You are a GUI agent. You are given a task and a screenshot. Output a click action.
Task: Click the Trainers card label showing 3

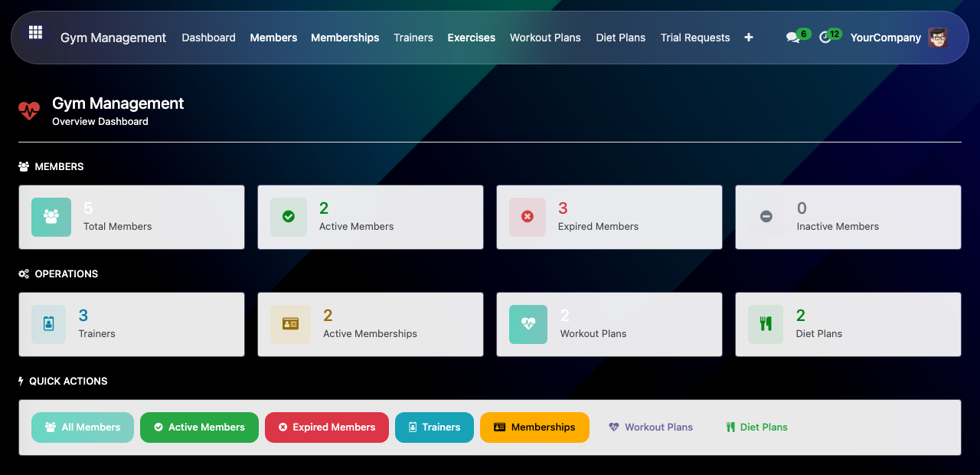(x=97, y=334)
